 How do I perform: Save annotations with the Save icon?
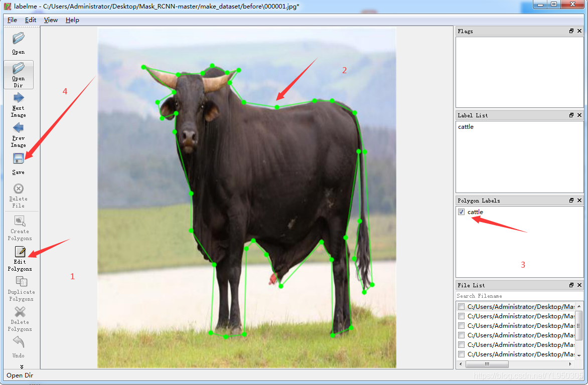tap(19, 159)
